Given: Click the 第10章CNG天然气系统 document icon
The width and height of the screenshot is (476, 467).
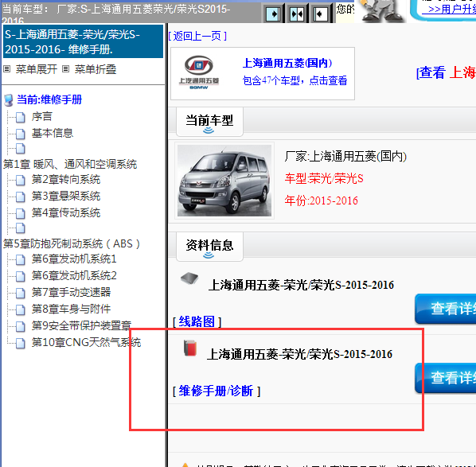Looking at the screenshot, I should click(21, 343).
